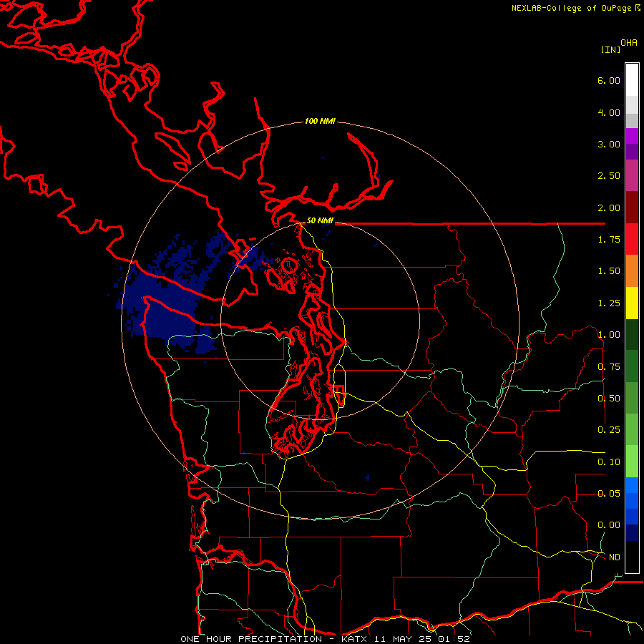Click the 0.05 scale value
This screenshot has height=644, width=644.
click(x=609, y=493)
